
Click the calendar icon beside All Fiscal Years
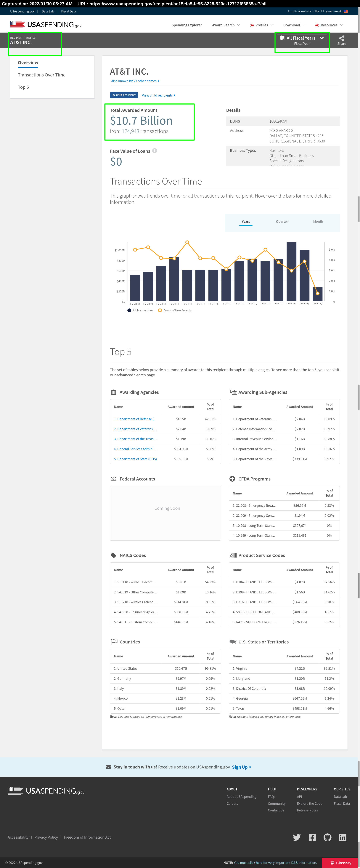[282, 38]
